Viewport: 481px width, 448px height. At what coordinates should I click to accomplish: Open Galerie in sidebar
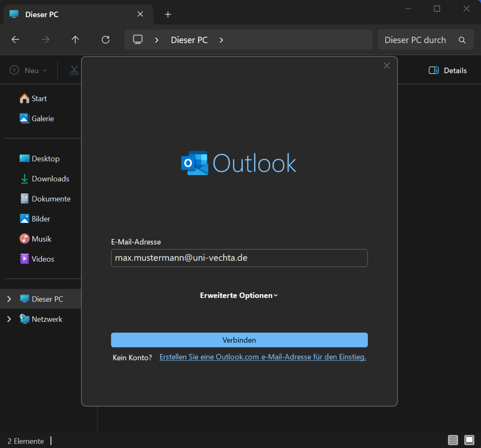click(37, 119)
